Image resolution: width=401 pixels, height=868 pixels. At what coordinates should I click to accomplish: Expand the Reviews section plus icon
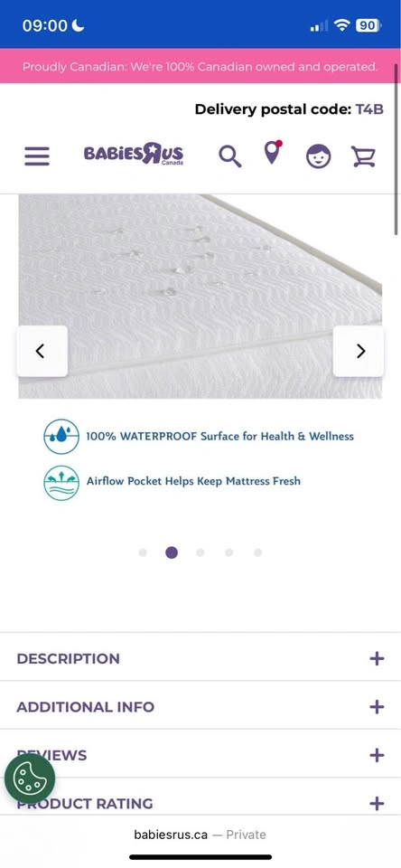(377, 755)
